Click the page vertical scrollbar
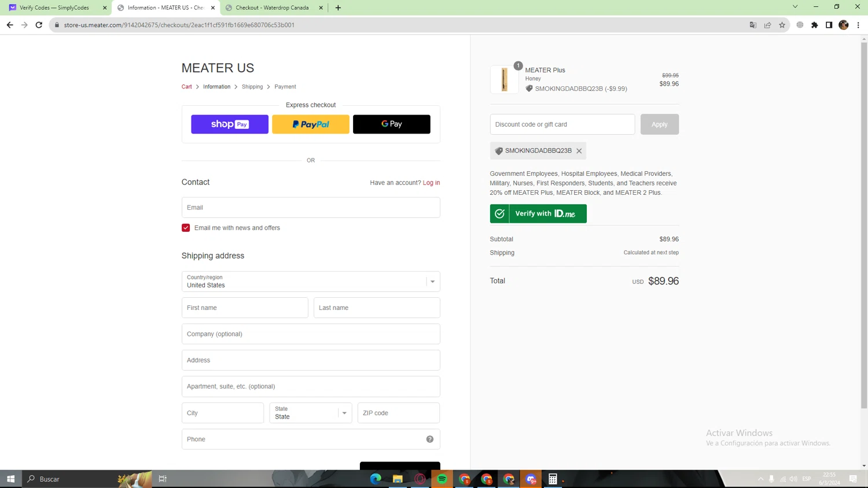The height and width of the screenshot is (488, 868). (864, 225)
